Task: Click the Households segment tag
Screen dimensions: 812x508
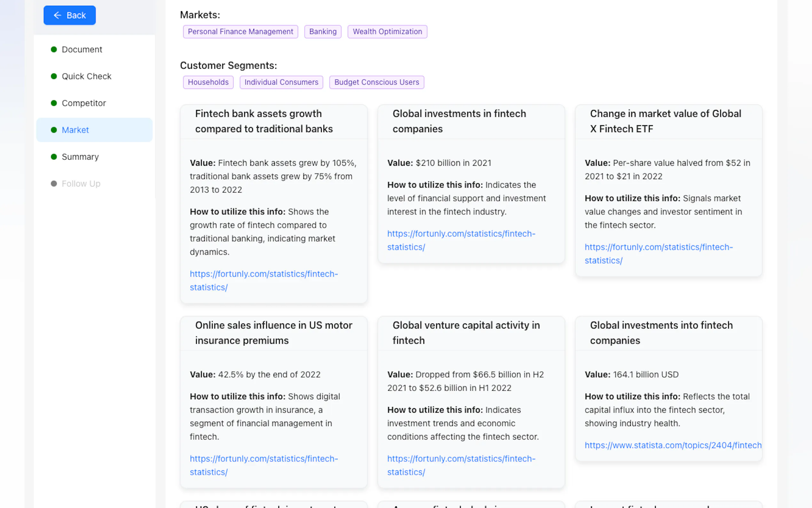Action: 208,82
